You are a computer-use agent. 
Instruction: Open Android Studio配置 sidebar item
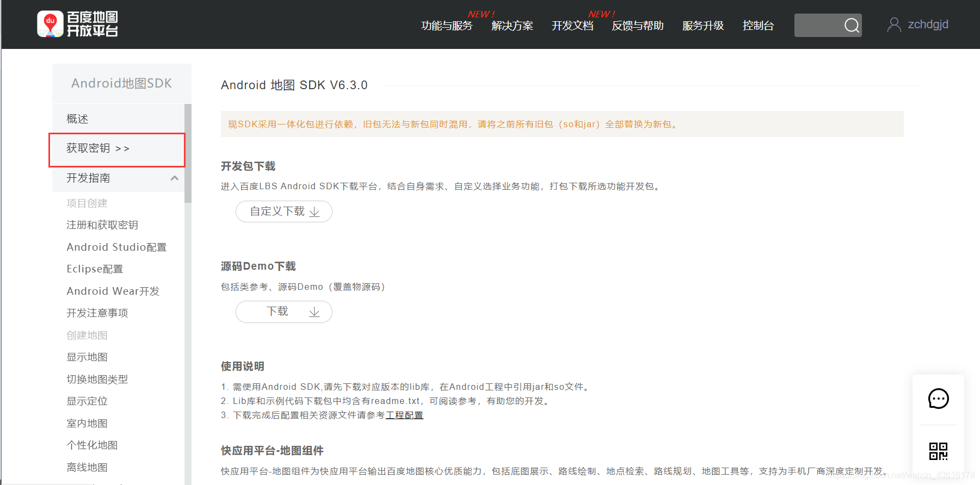116,247
